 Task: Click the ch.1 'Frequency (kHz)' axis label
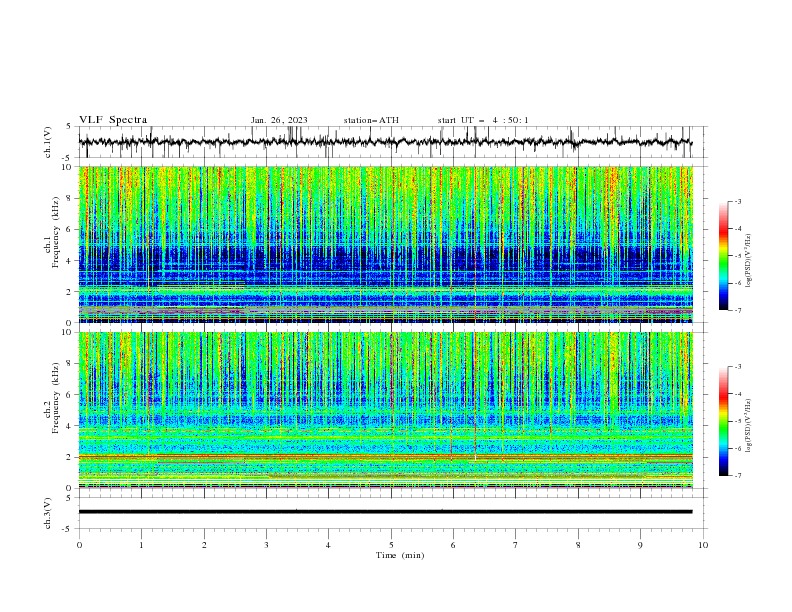(x=55, y=230)
